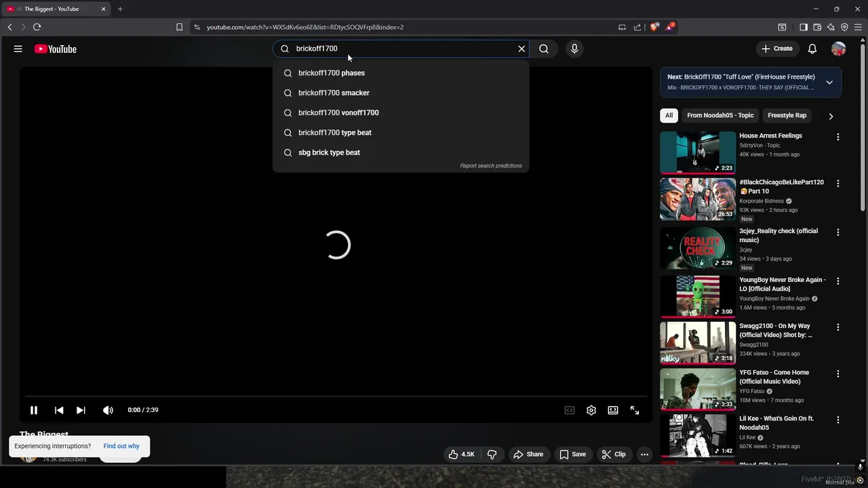Open Lil Kee What's Goin On thumbnail
868x488 pixels.
698,435
